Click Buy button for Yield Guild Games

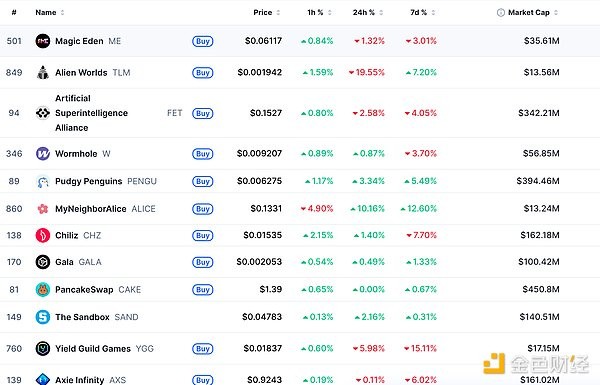[202, 349]
